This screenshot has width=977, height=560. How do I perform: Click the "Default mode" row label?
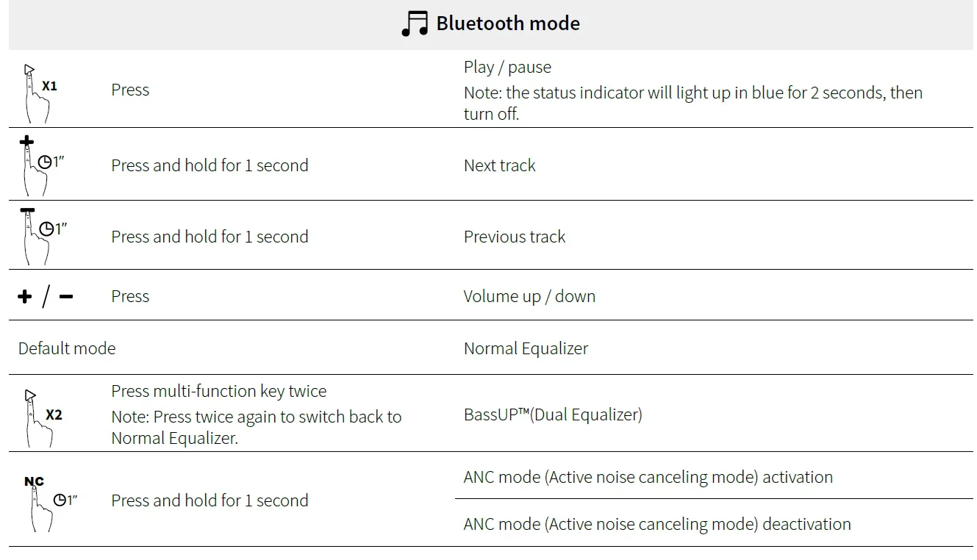[67, 348]
